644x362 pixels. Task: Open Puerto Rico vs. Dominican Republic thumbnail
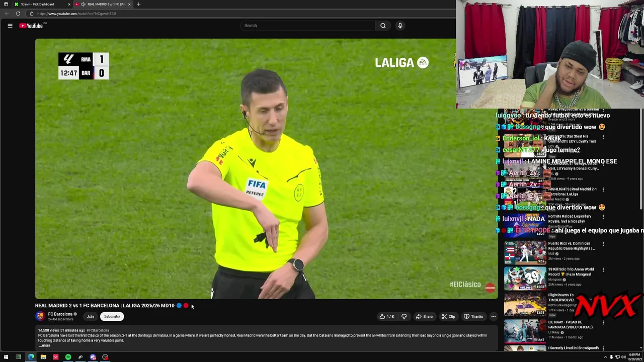525,252
